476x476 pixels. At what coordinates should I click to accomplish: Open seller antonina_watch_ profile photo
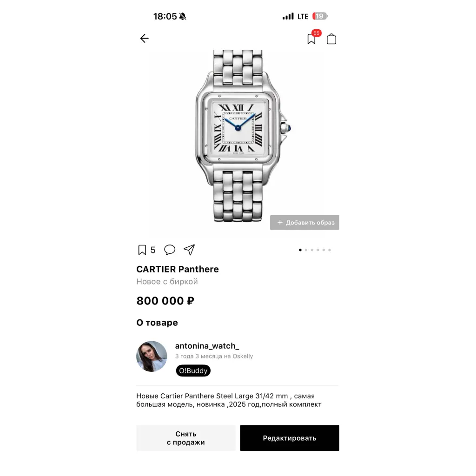tap(152, 357)
